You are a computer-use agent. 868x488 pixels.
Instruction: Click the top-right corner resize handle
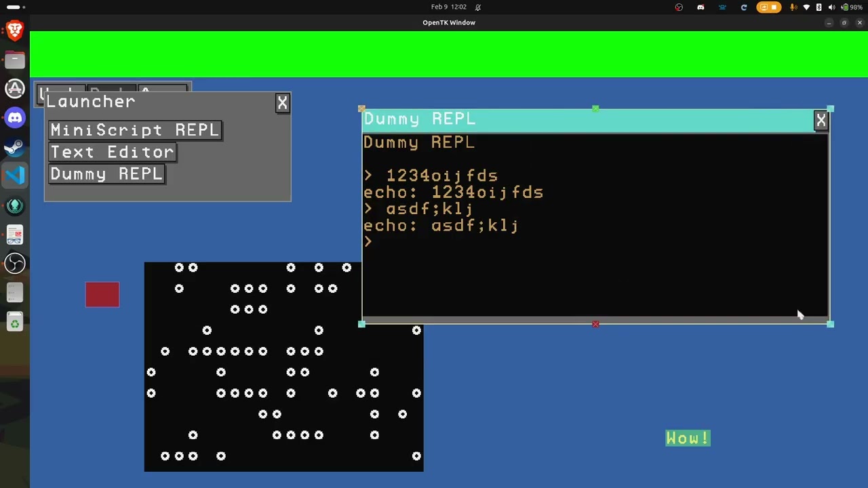[x=830, y=108]
